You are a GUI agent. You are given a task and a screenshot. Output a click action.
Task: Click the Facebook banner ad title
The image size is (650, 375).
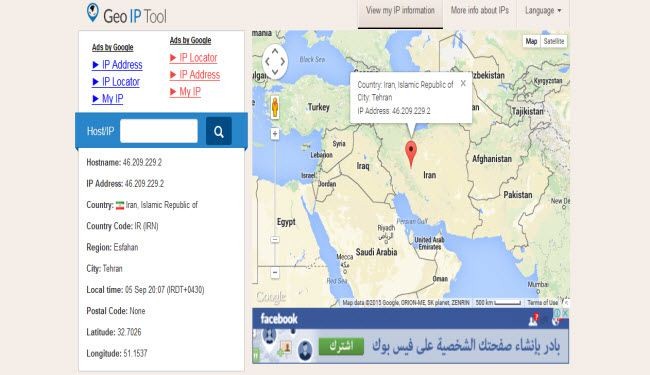pyautogui.click(x=279, y=319)
